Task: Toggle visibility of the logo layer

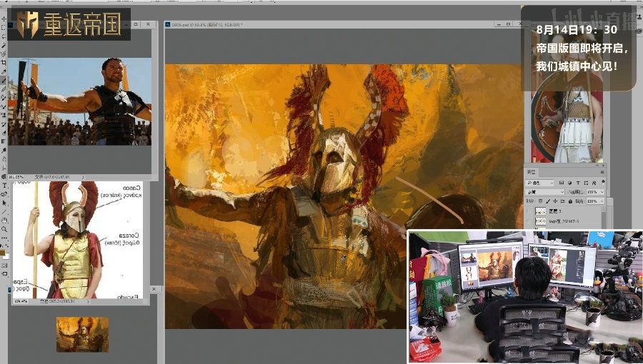Action: click(x=529, y=221)
